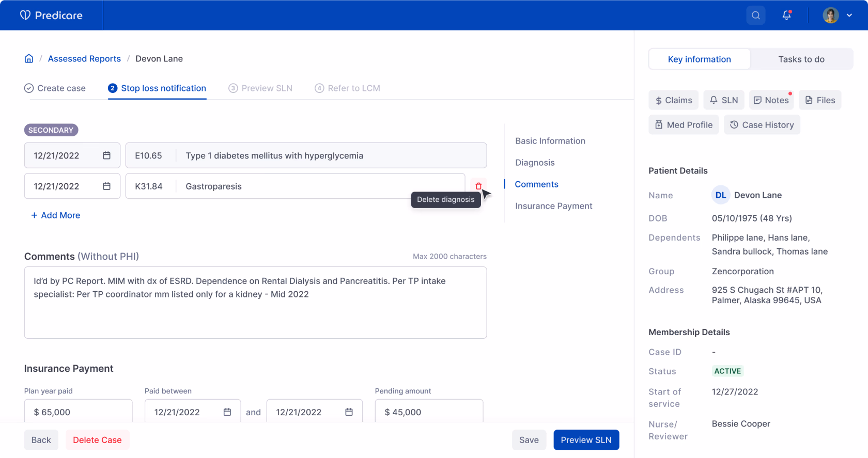Viewport: 868px width, 458px height.
Task: Open calendar for E10.65 diagnosis date
Action: pyautogui.click(x=106, y=155)
